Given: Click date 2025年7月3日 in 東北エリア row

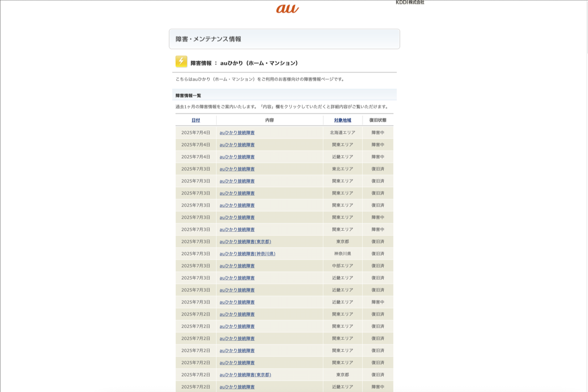Looking at the screenshot, I should [196, 169].
